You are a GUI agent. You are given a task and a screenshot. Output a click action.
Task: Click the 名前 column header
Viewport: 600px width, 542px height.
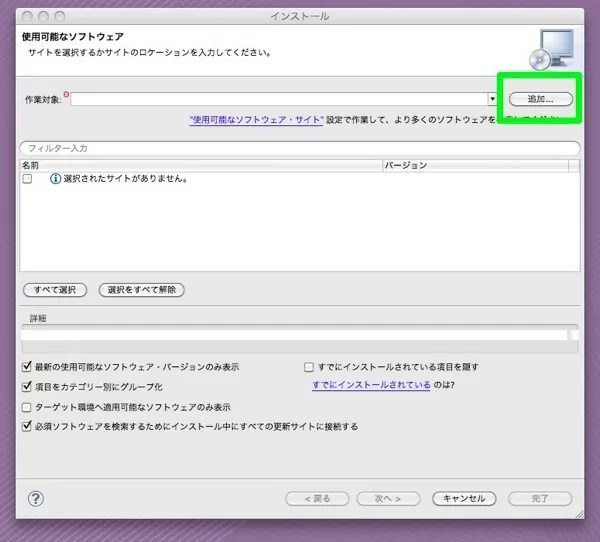pyautogui.click(x=201, y=165)
